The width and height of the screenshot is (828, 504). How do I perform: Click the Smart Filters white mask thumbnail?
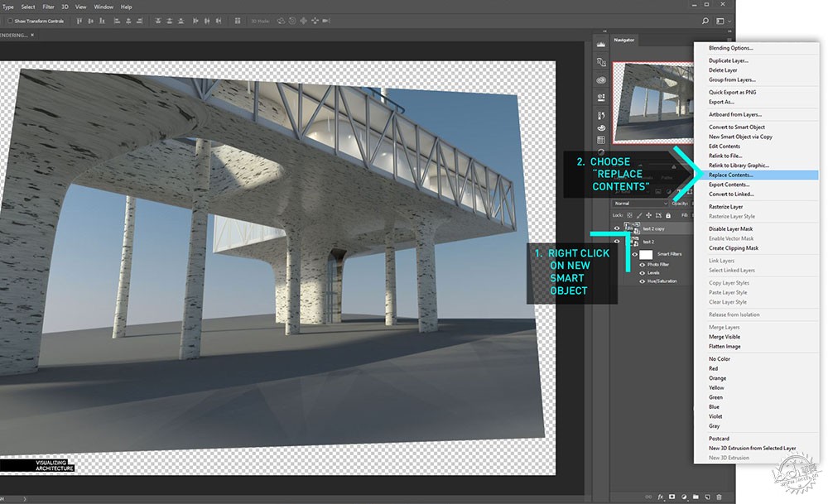(646, 254)
